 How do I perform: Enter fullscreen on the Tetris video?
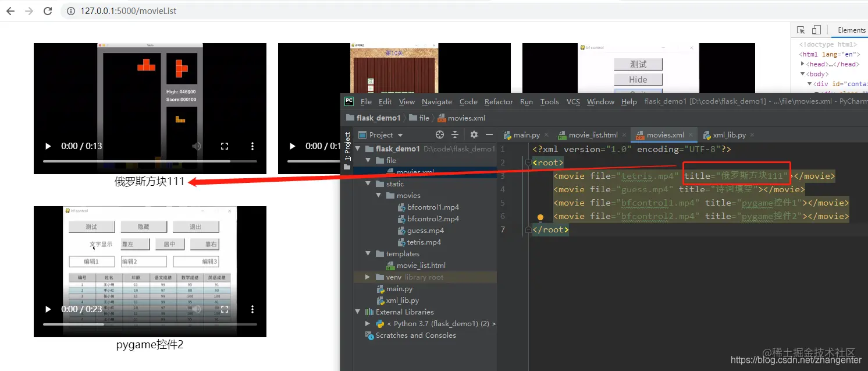coord(225,146)
